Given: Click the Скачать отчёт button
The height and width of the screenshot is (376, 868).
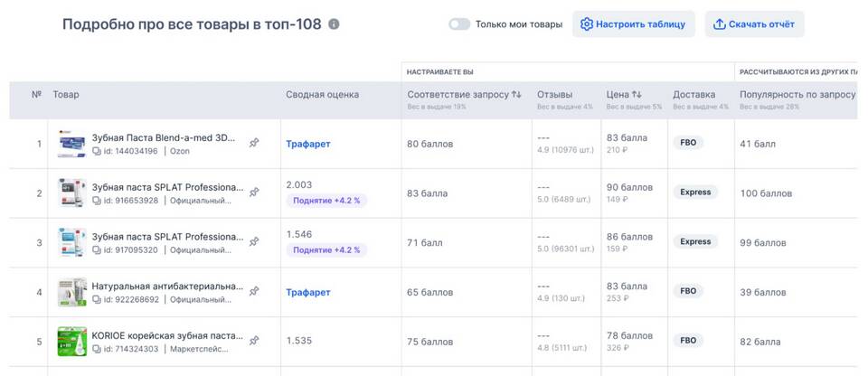Looking at the screenshot, I should point(754,24).
